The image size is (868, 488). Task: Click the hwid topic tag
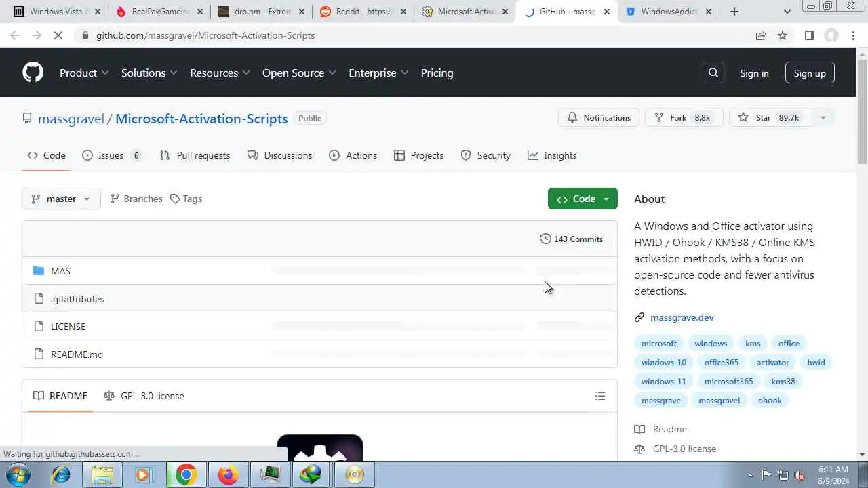[x=816, y=363]
